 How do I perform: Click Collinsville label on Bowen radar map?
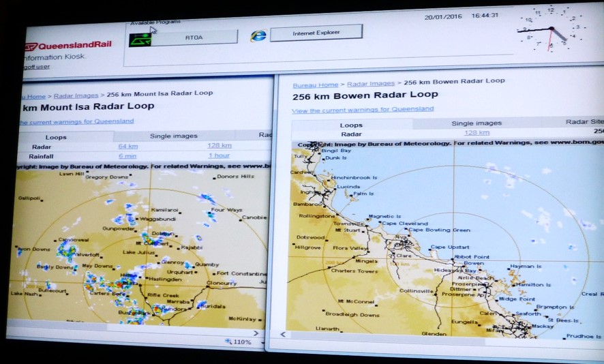click(416, 291)
